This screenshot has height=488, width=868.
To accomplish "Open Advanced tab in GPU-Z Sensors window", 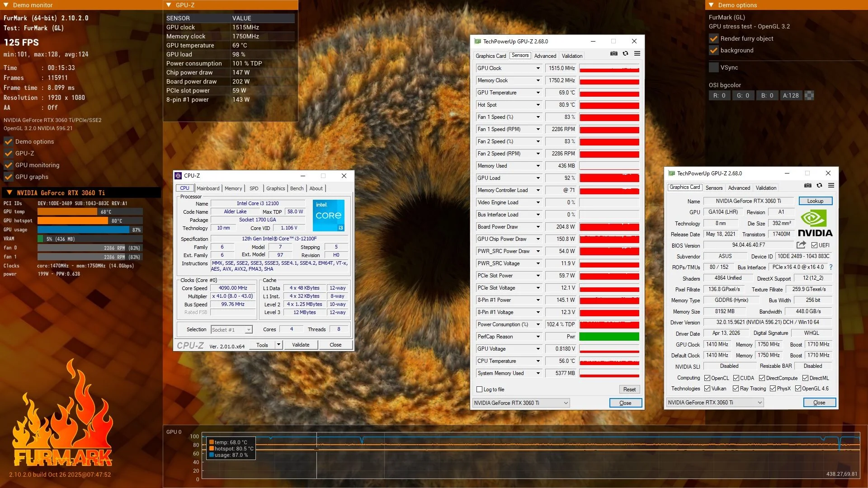I will tap(545, 56).
